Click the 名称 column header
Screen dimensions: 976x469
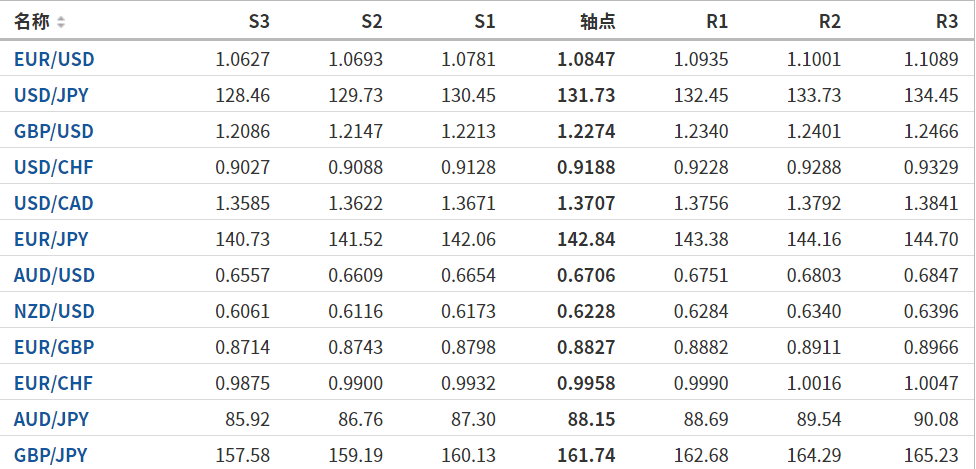[31, 21]
